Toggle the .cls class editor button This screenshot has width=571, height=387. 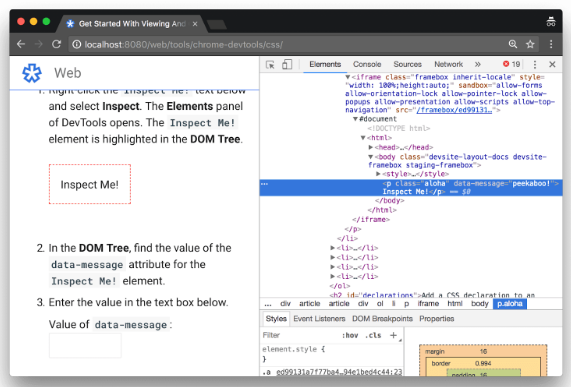[x=373, y=335]
